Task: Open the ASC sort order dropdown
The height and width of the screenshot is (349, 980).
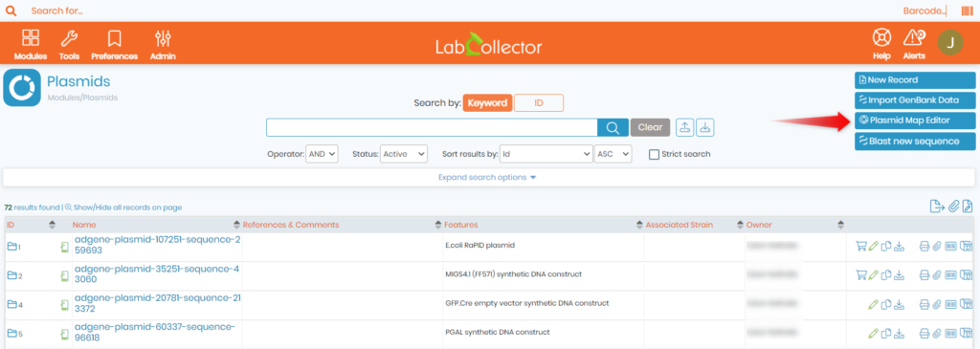Action: (613, 154)
